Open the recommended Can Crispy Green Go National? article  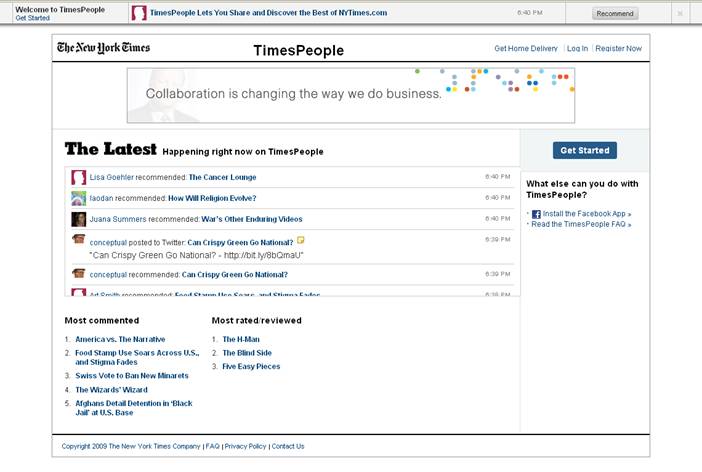235,275
